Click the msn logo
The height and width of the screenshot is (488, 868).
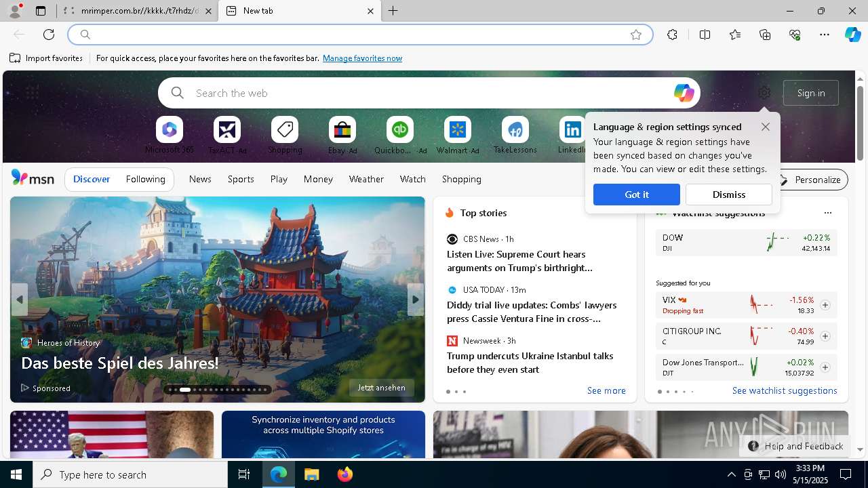pyautogui.click(x=33, y=178)
